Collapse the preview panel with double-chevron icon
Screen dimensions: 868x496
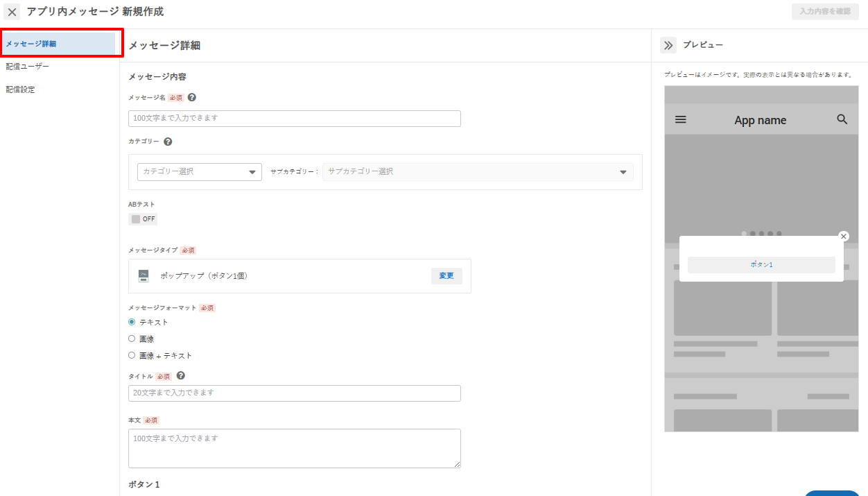[x=668, y=45]
